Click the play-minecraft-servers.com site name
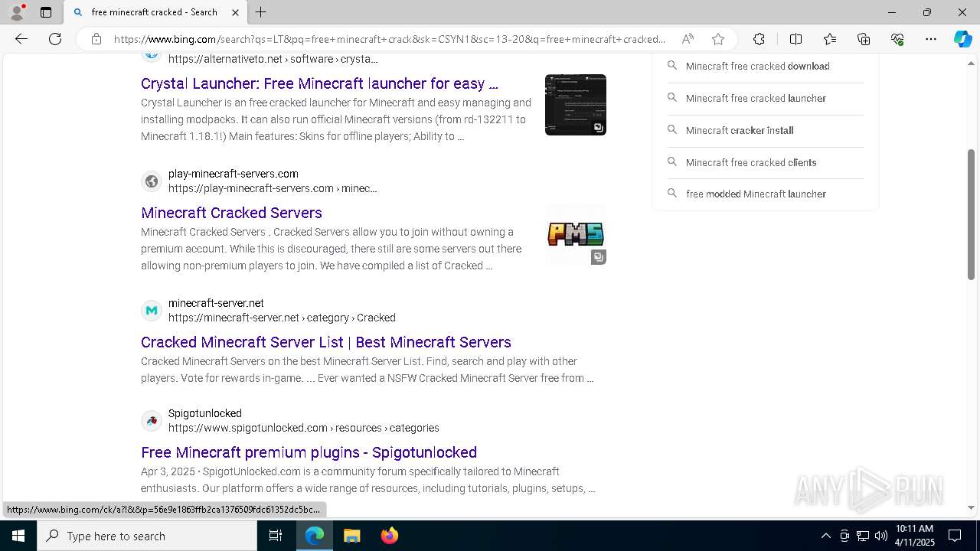 coord(234,174)
